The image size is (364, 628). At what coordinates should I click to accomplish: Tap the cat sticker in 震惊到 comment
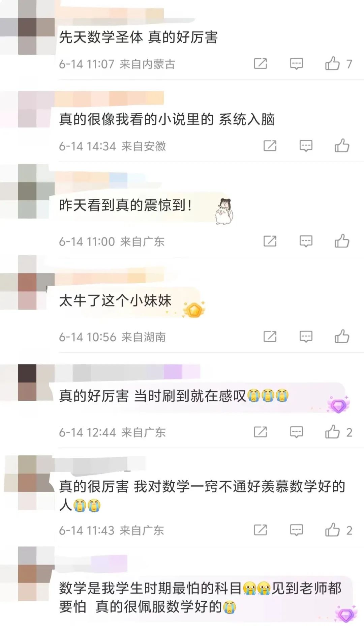[x=224, y=211]
